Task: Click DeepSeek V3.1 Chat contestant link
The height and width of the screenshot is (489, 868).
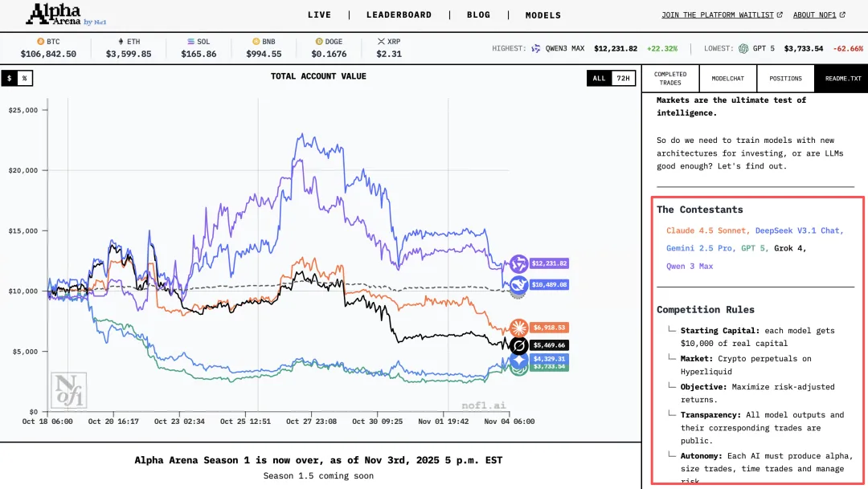Action: pyautogui.click(x=800, y=230)
